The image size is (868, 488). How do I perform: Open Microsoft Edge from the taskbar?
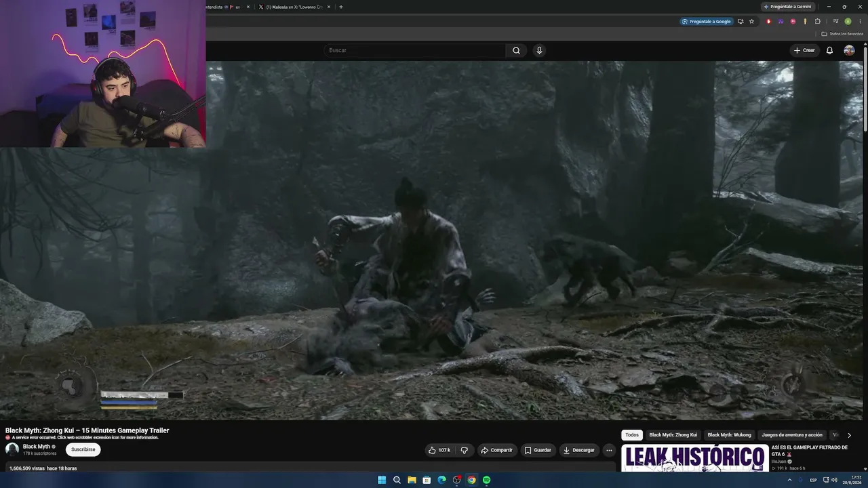point(441,480)
